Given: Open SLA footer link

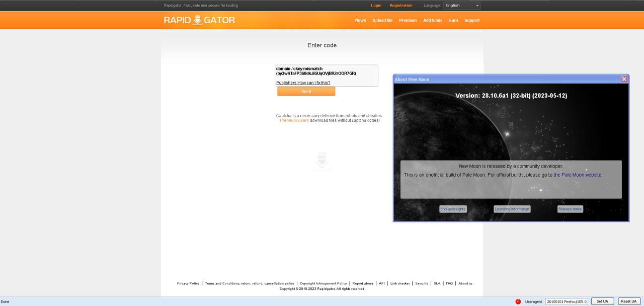Looking at the screenshot, I should click(x=437, y=283).
